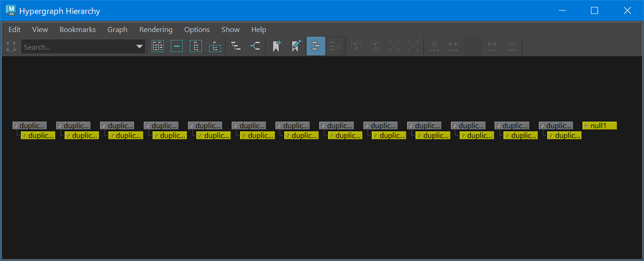644x261 pixels.
Task: Open the Help menu
Action: click(259, 29)
